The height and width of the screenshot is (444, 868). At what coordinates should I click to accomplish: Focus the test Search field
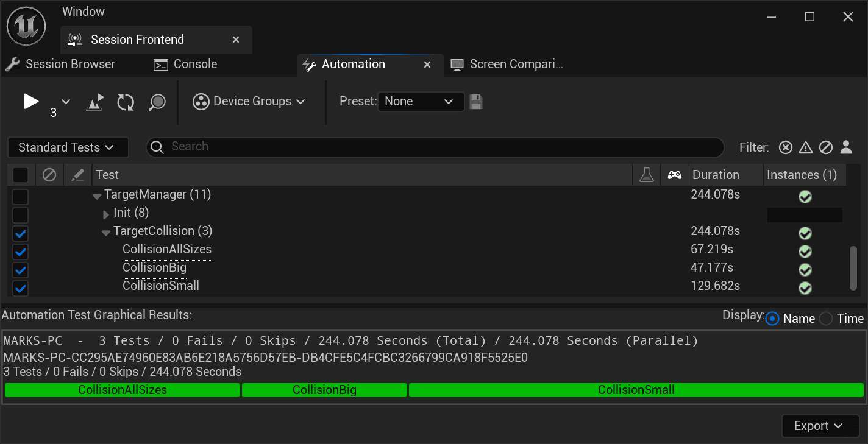(435, 147)
